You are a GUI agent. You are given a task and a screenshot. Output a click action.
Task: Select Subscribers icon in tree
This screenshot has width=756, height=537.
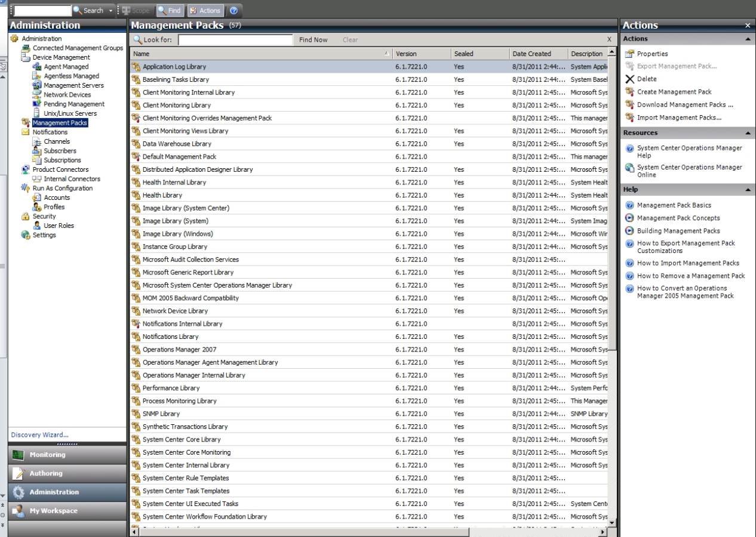click(x=37, y=151)
